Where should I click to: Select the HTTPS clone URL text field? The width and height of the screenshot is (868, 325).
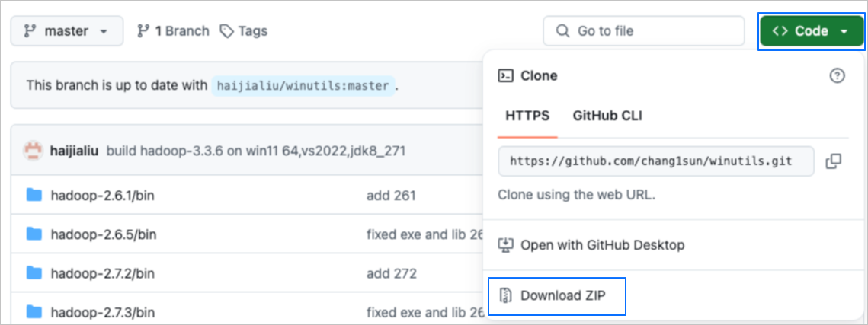pyautogui.click(x=650, y=161)
